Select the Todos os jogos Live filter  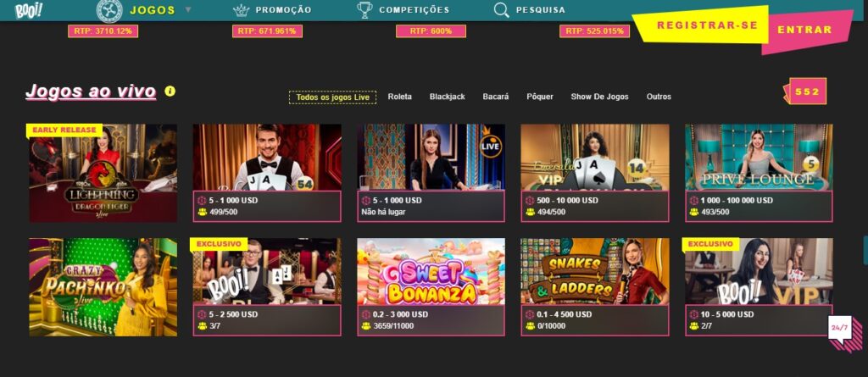pos(332,97)
